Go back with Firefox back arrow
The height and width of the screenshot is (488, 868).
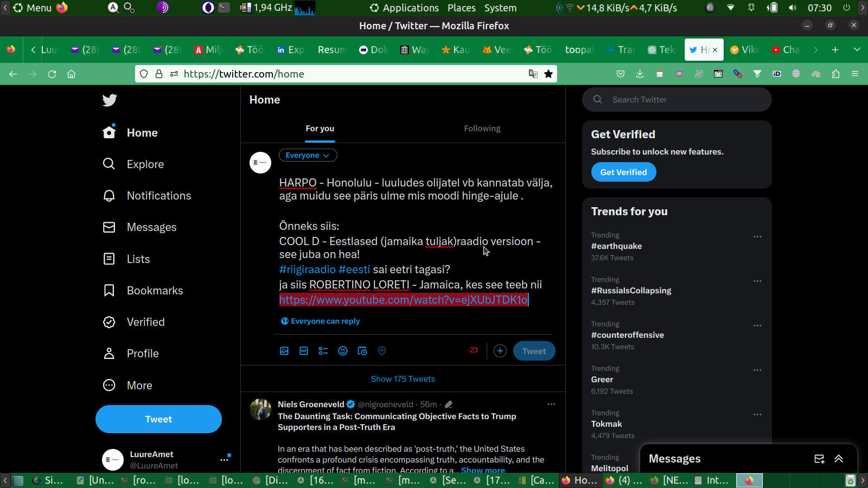(13, 74)
